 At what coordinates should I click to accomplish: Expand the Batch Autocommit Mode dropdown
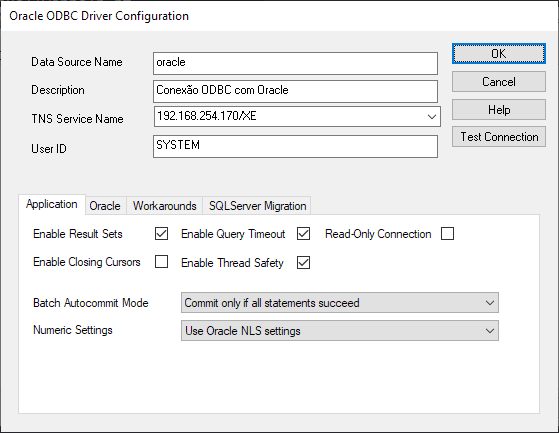(340, 303)
